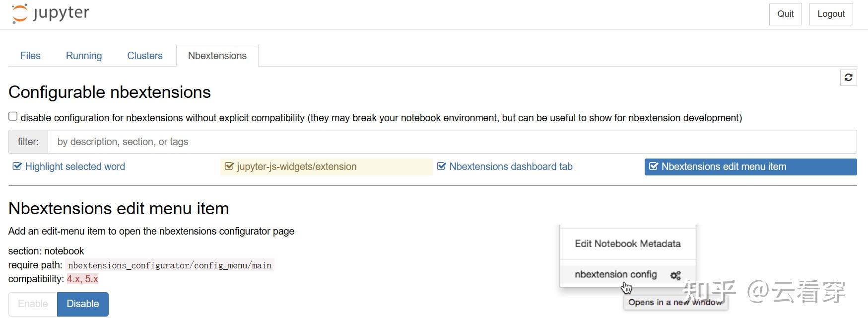The image size is (868, 327).
Task: Click the Quit button
Action: coord(785,13)
